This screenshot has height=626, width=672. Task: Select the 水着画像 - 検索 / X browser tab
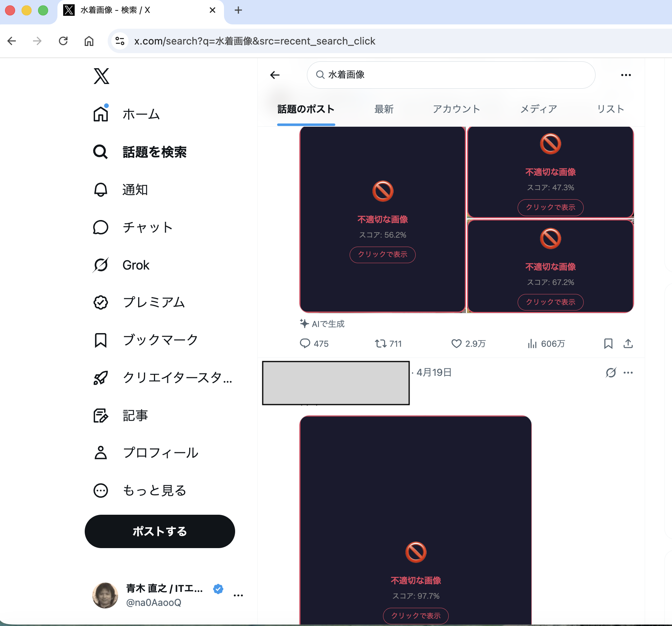click(x=140, y=10)
